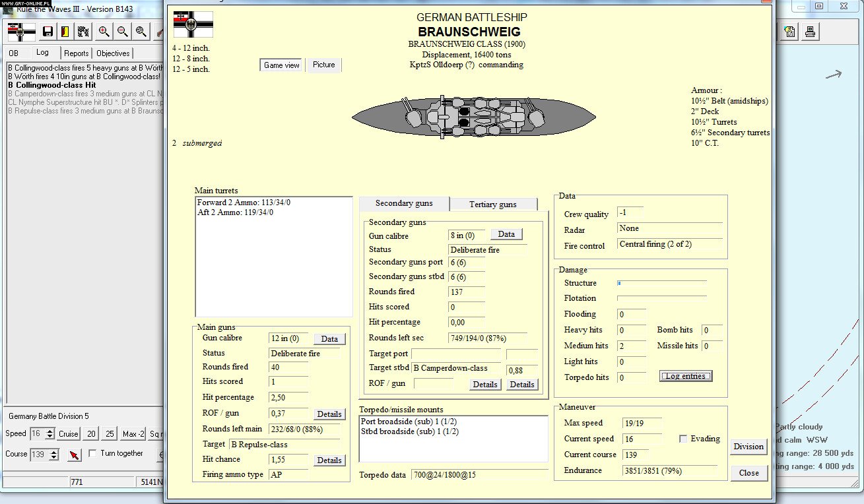The width and height of the screenshot is (864, 504).
Task: Enable the Turn together checkbox
Action: tap(92, 453)
